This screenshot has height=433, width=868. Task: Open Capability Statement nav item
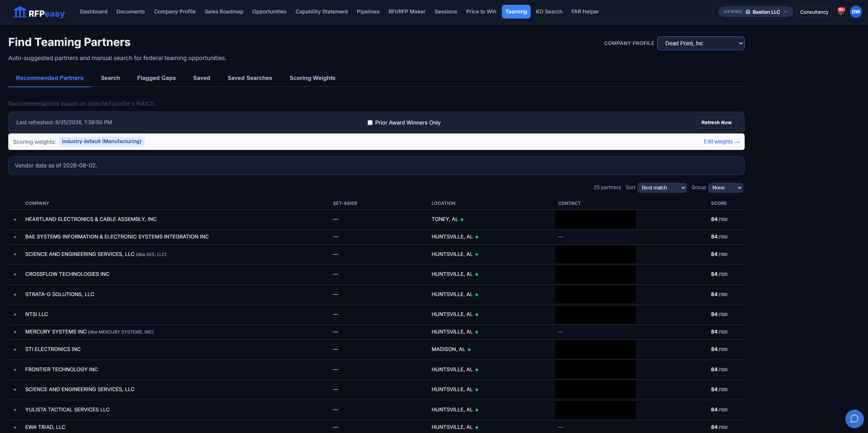(322, 12)
